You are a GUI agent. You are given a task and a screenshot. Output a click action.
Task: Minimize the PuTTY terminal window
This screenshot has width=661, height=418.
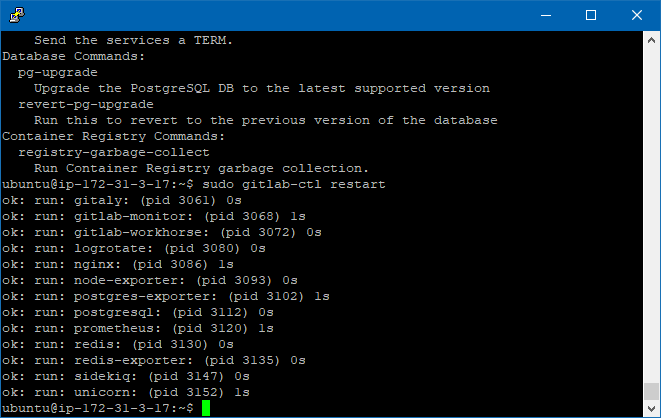coord(545,15)
